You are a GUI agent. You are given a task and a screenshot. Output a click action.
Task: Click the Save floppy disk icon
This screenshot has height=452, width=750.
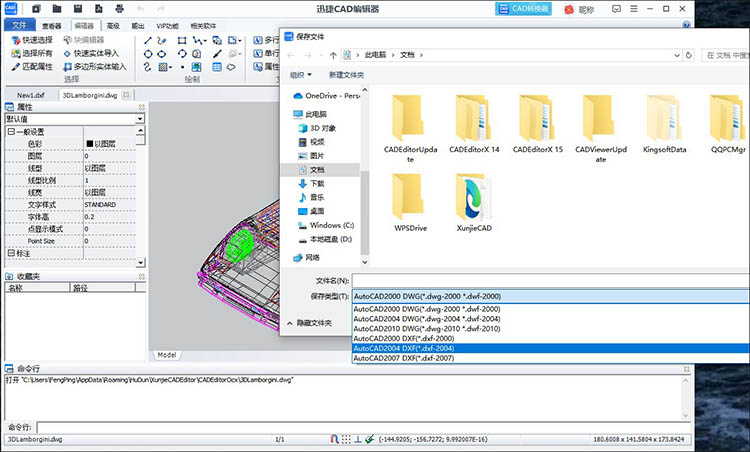(x=78, y=9)
